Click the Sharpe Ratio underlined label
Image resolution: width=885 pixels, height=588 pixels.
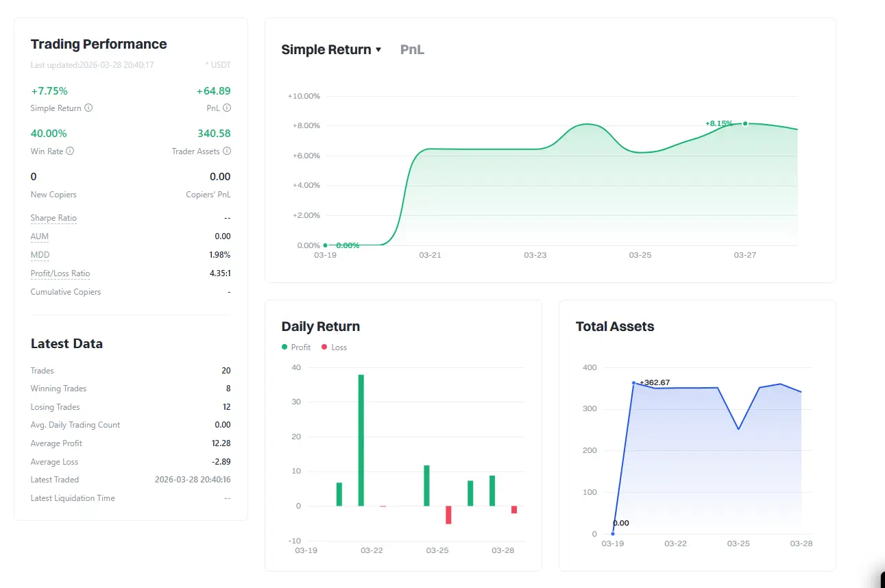[53, 218]
